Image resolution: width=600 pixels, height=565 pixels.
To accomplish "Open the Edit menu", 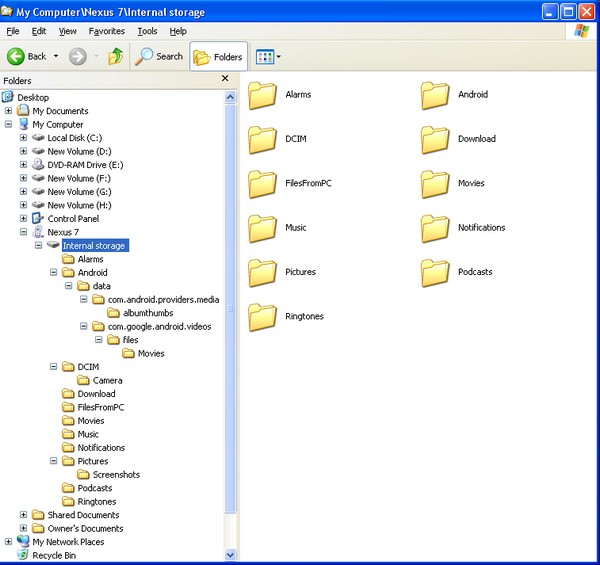I will click(x=39, y=31).
